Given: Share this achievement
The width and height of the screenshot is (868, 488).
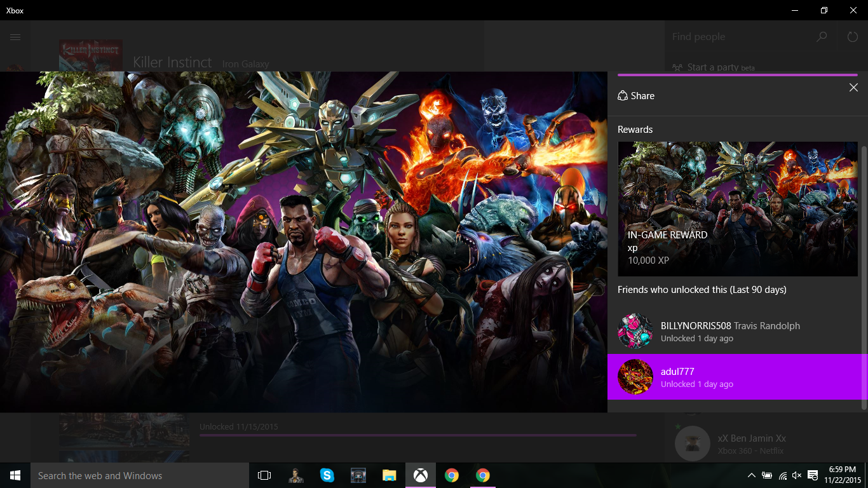Looking at the screenshot, I should (636, 96).
